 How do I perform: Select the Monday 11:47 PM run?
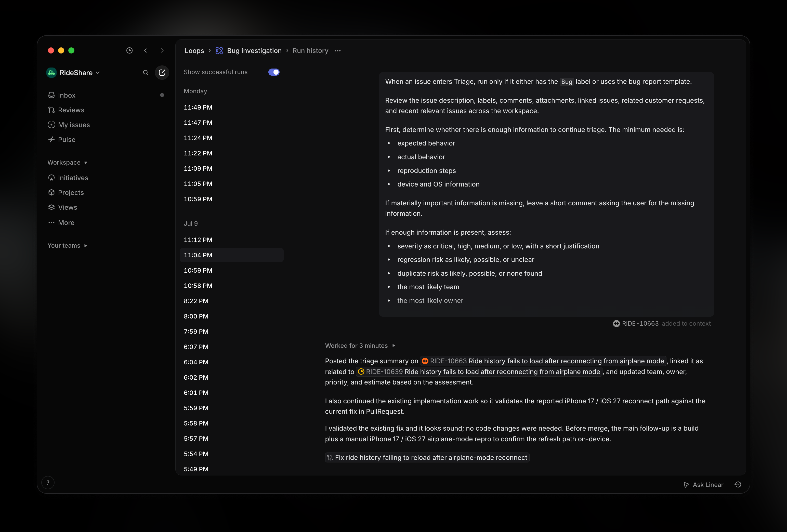tap(232, 123)
